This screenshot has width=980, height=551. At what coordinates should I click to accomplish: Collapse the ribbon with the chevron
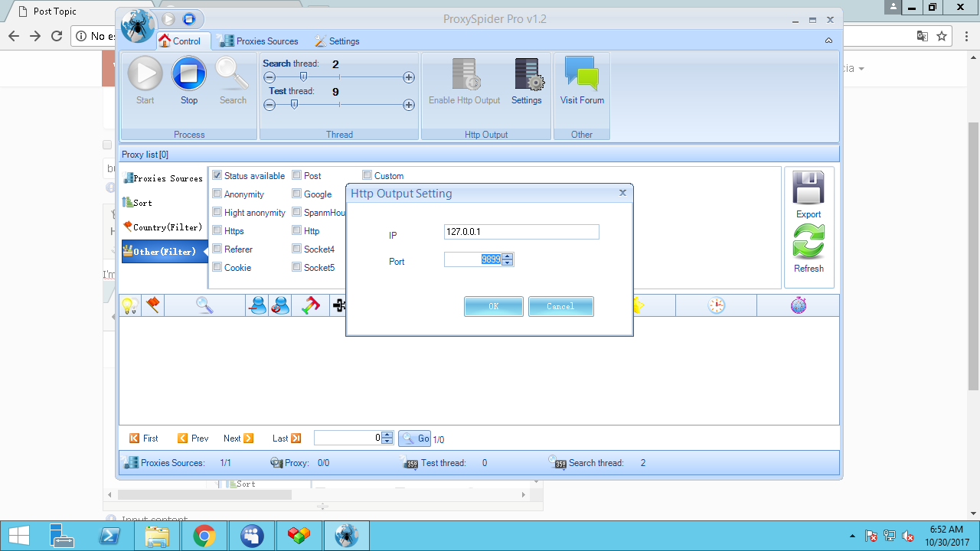point(828,41)
